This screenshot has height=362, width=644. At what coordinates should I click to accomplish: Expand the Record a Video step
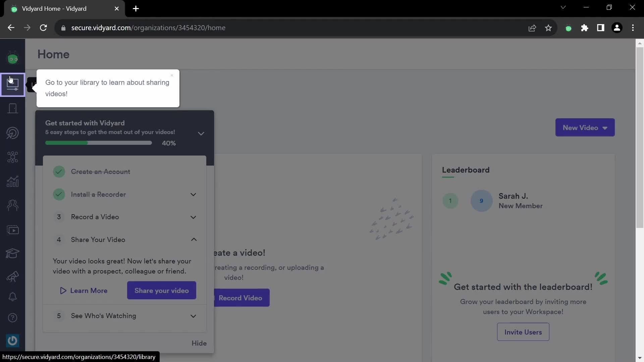[x=193, y=217]
